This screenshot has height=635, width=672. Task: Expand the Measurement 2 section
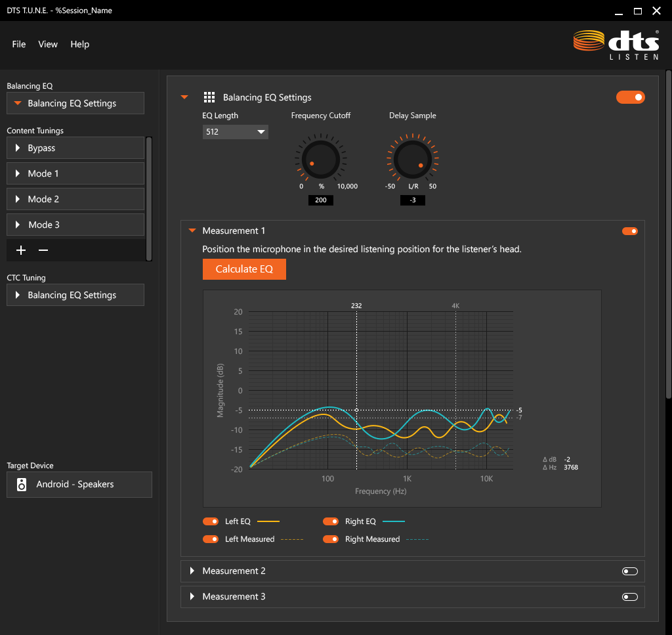192,571
